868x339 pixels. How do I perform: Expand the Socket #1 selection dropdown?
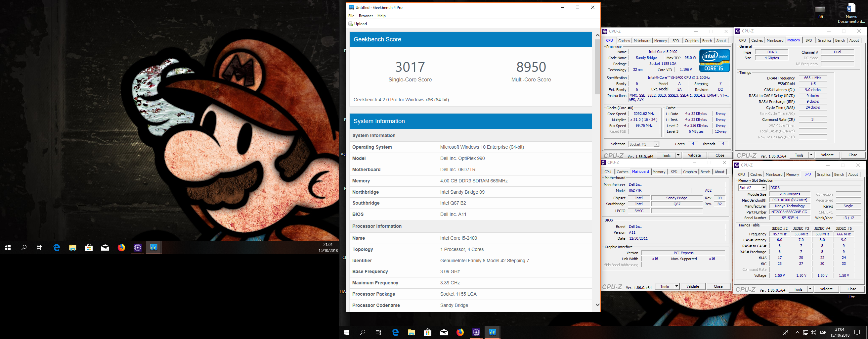[x=656, y=144]
